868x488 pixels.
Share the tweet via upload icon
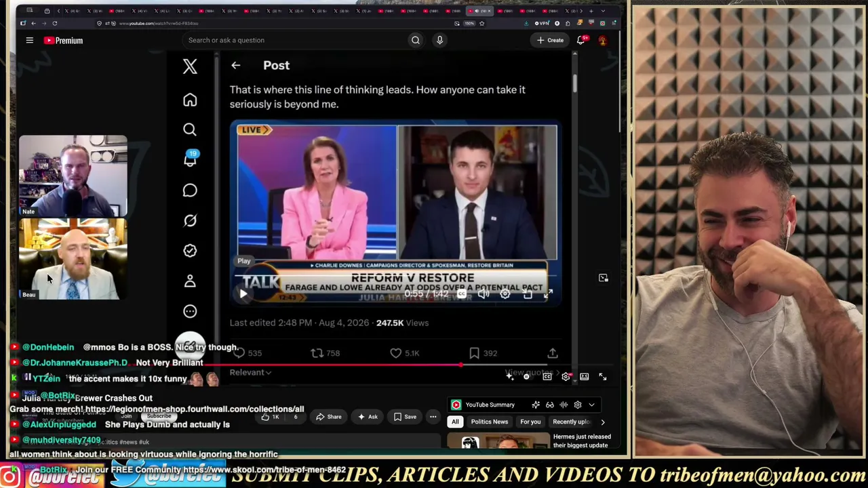tap(553, 353)
